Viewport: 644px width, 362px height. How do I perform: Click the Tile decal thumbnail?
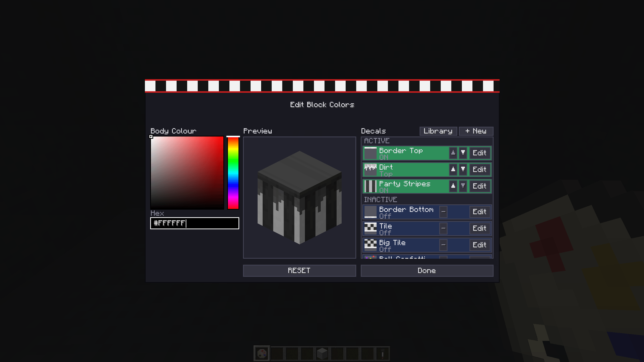(x=370, y=229)
